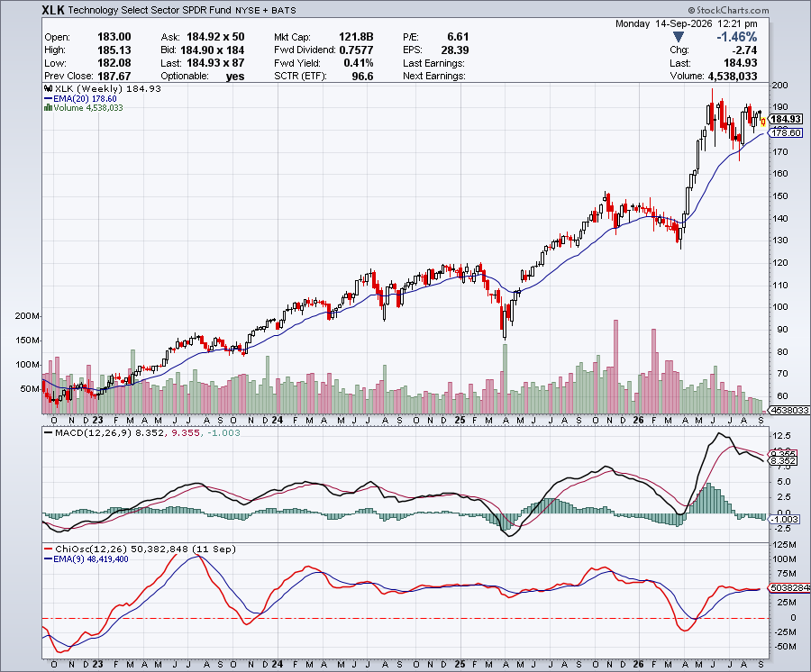The height and width of the screenshot is (672, 811).
Task: Click the green Volume 4,538,033 legend entry
Action: click(84, 107)
